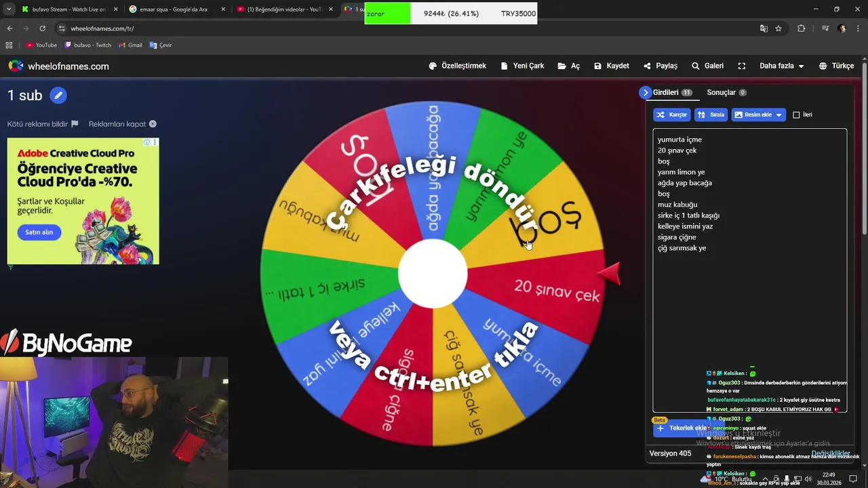Image resolution: width=868 pixels, height=488 pixels.
Task: Close the "emaar squa" browser tab
Action: 223,9
